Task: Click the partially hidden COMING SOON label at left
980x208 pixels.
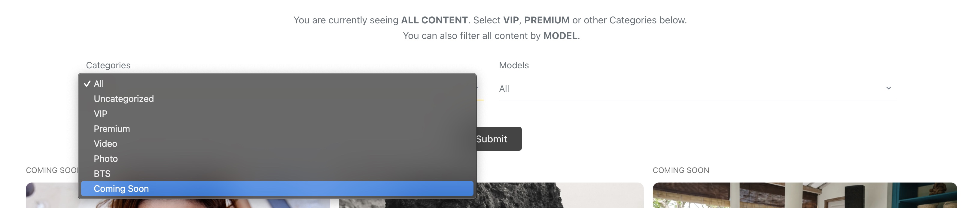Action: [51, 171]
